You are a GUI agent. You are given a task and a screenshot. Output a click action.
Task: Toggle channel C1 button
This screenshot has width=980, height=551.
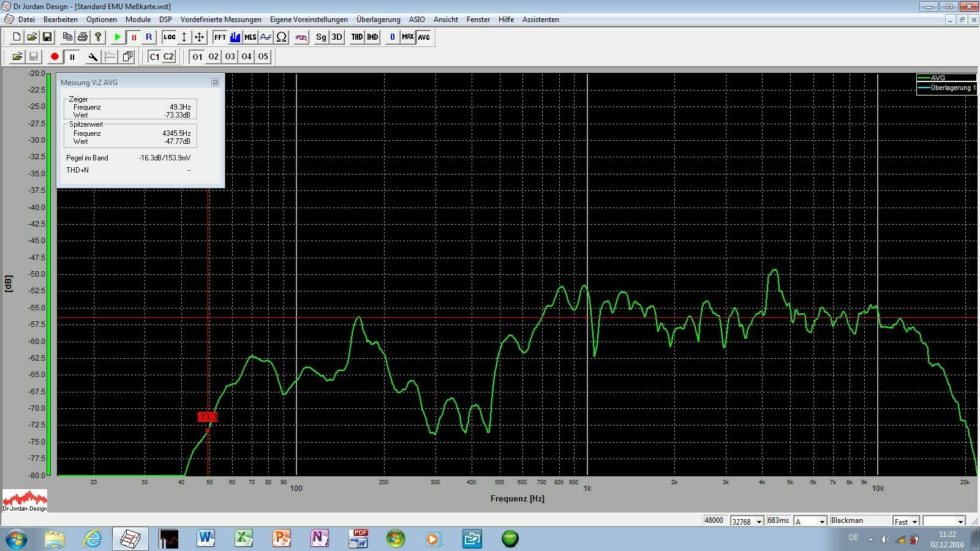point(154,57)
